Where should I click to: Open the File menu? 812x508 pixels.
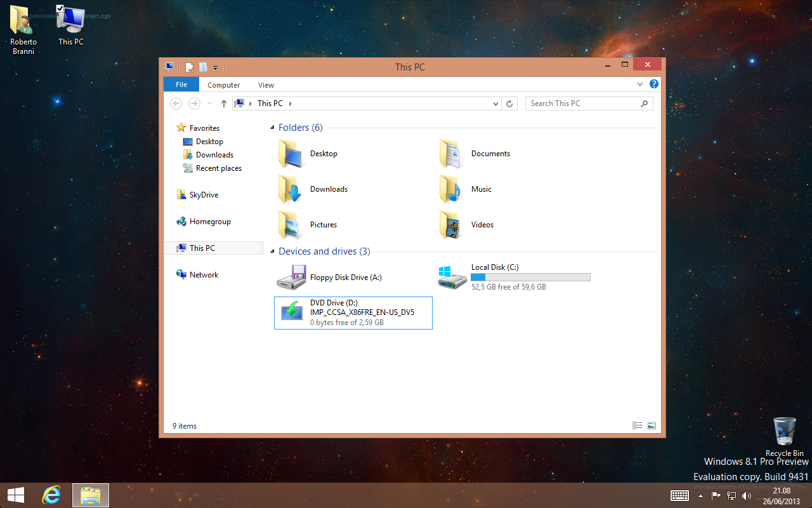pyautogui.click(x=181, y=84)
